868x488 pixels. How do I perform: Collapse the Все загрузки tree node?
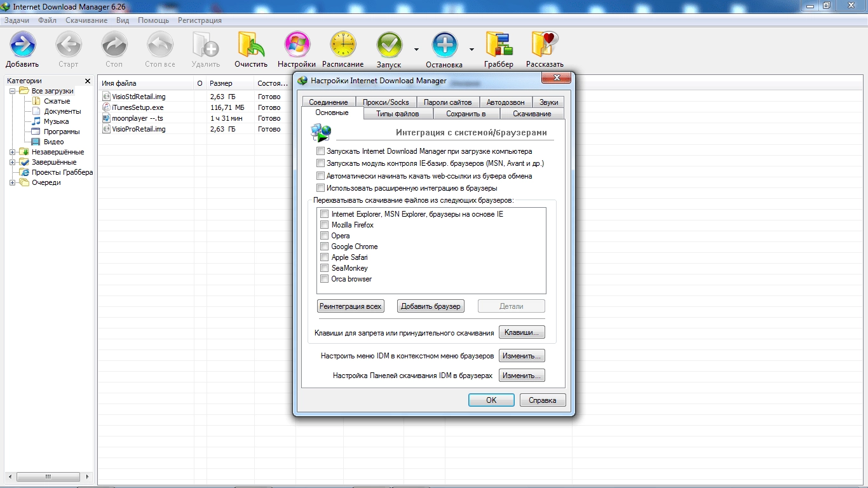(13, 91)
